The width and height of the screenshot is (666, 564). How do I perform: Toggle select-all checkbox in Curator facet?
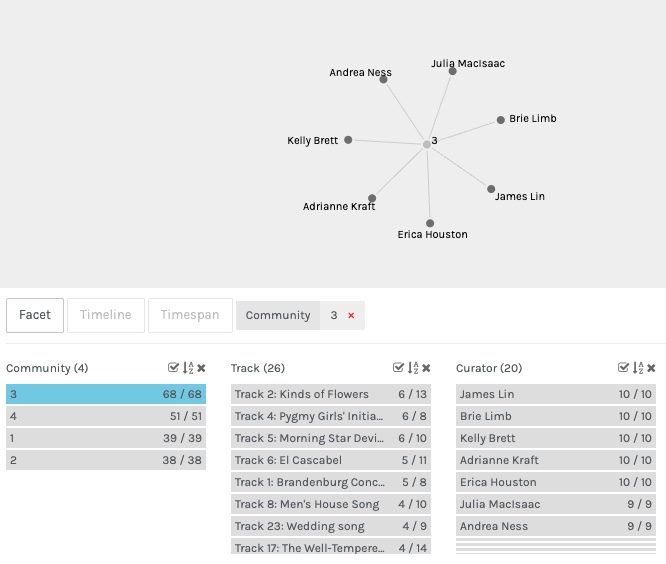pos(624,369)
